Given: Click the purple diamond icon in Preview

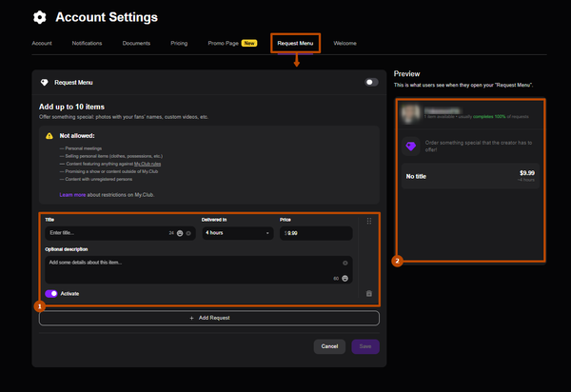Looking at the screenshot, I should 412,146.
